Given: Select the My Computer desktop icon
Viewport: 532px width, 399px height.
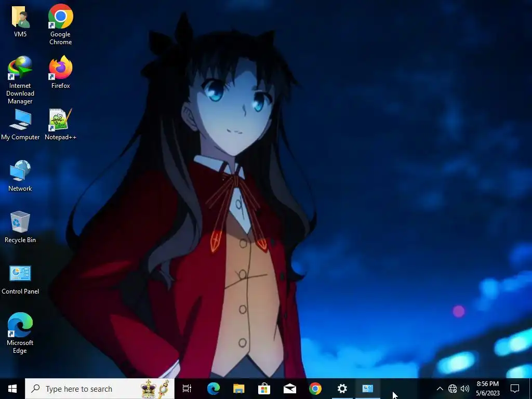Looking at the screenshot, I should coord(20,125).
